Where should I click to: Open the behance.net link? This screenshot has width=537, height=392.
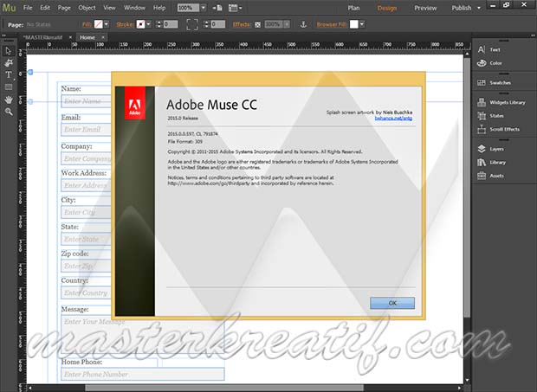(393, 119)
